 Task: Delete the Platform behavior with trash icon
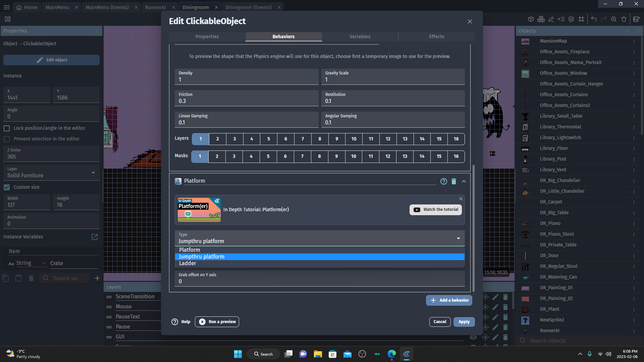click(453, 181)
